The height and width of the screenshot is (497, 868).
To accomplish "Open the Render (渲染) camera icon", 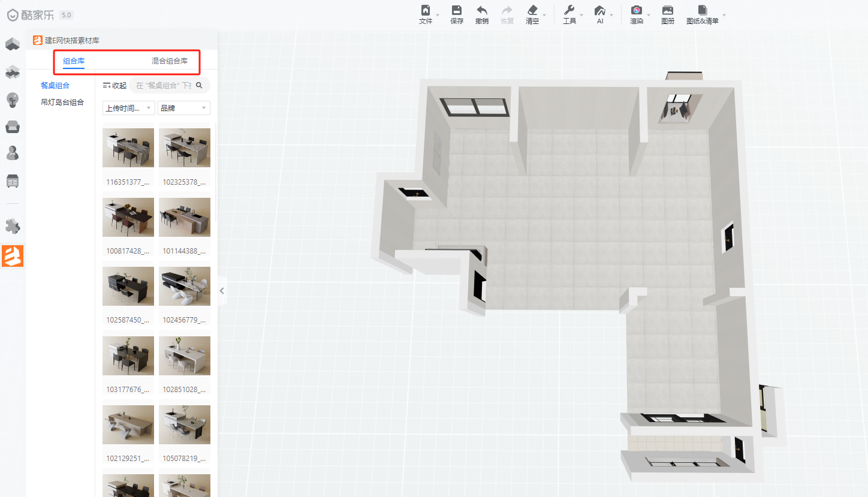I will click(x=636, y=11).
